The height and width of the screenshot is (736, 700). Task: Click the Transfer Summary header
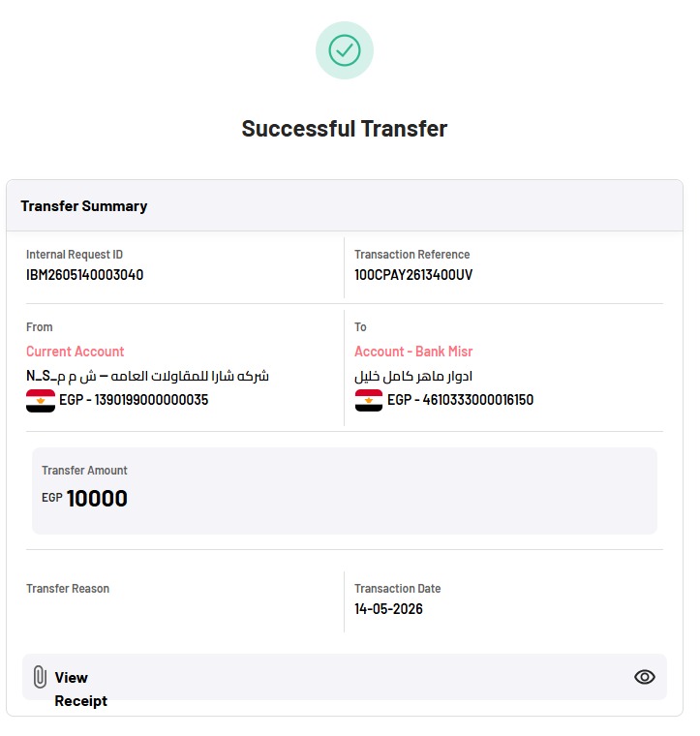click(84, 206)
